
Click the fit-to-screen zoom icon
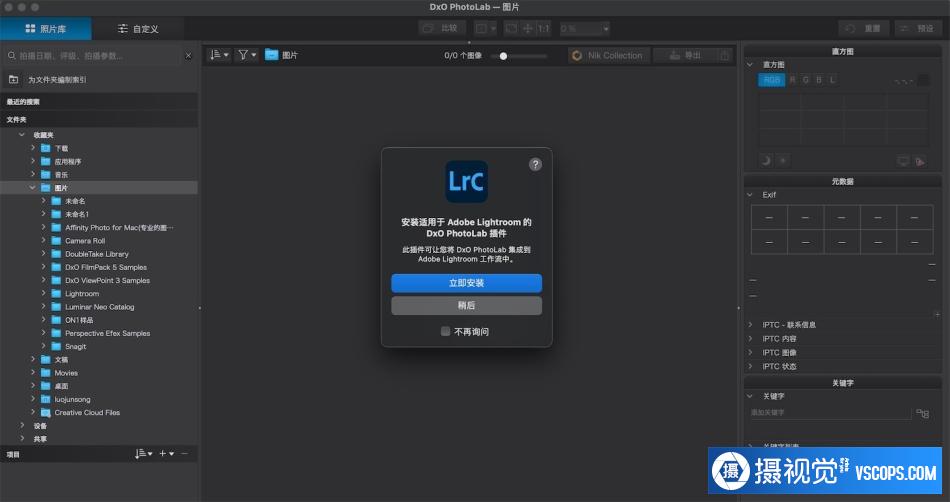click(x=511, y=28)
